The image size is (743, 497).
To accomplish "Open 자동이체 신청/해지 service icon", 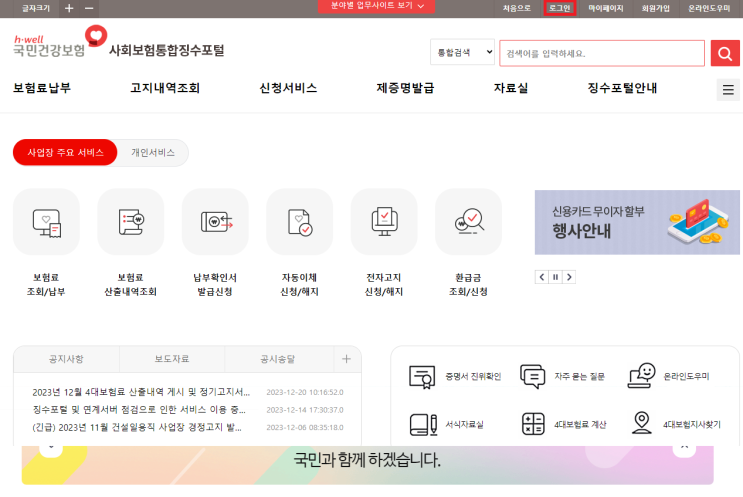I will (x=299, y=222).
